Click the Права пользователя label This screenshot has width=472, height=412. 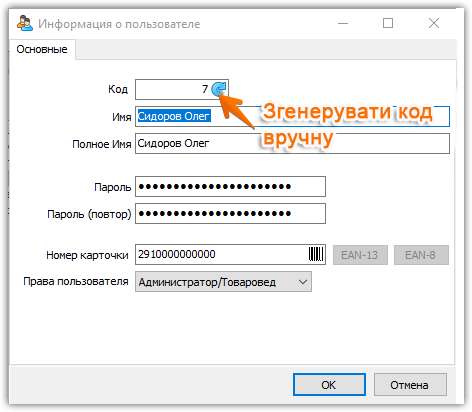click(x=76, y=282)
